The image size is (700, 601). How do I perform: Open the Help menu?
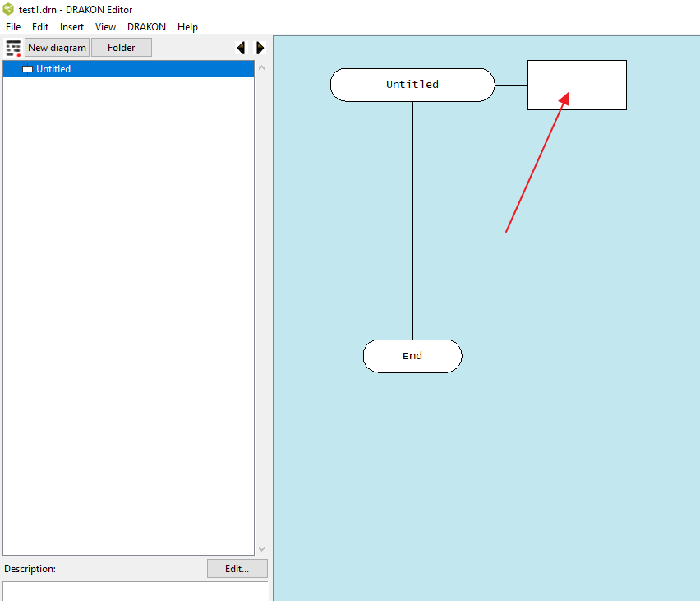coord(187,27)
